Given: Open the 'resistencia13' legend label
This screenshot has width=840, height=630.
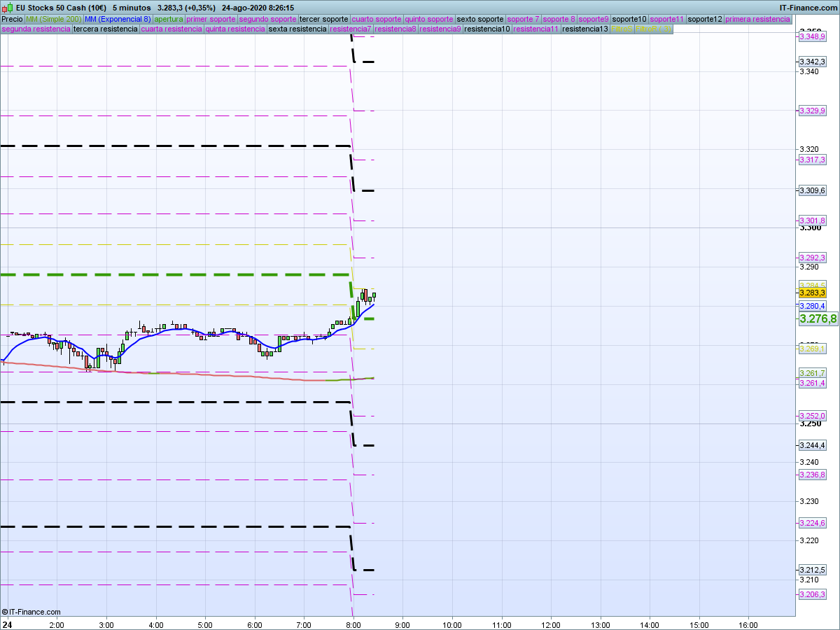Looking at the screenshot, I should point(585,29).
